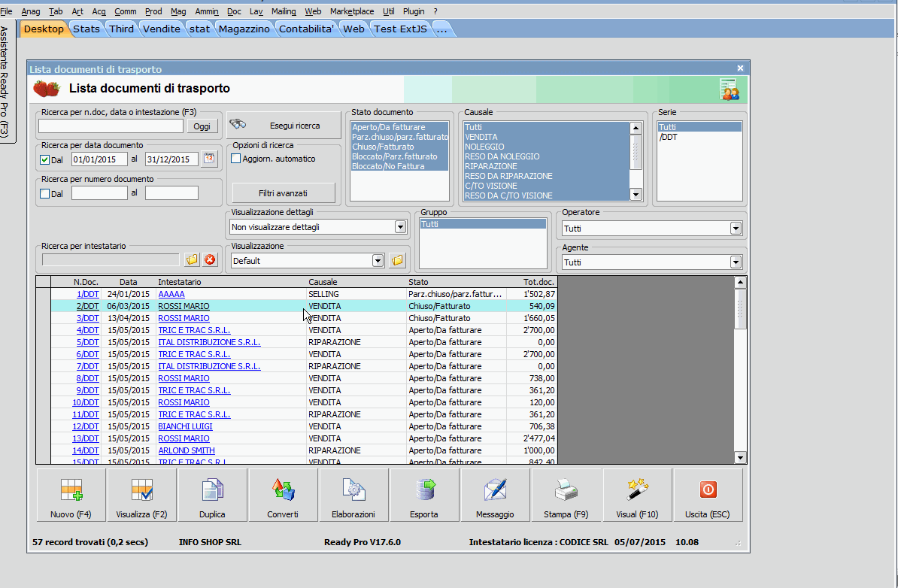
Task: Open the Operatore dropdown list
Action: 735,229
